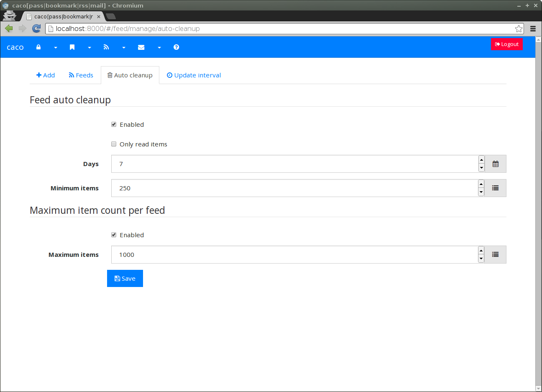Expand the dropdown next to mail icon

(x=159, y=48)
